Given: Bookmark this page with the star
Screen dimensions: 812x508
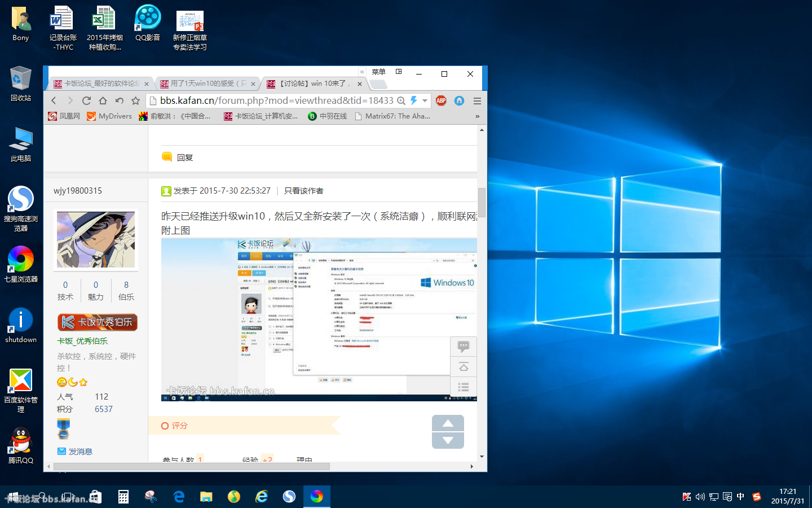Looking at the screenshot, I should (135, 100).
